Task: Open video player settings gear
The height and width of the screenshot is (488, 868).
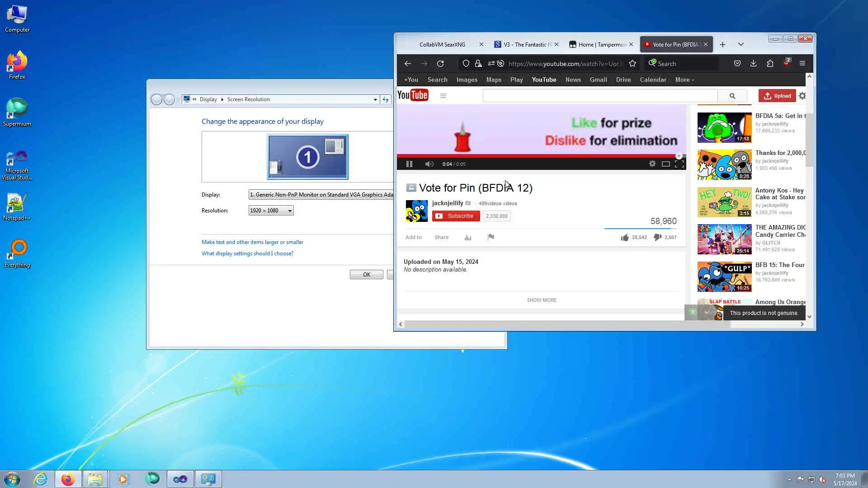Action: (x=652, y=164)
